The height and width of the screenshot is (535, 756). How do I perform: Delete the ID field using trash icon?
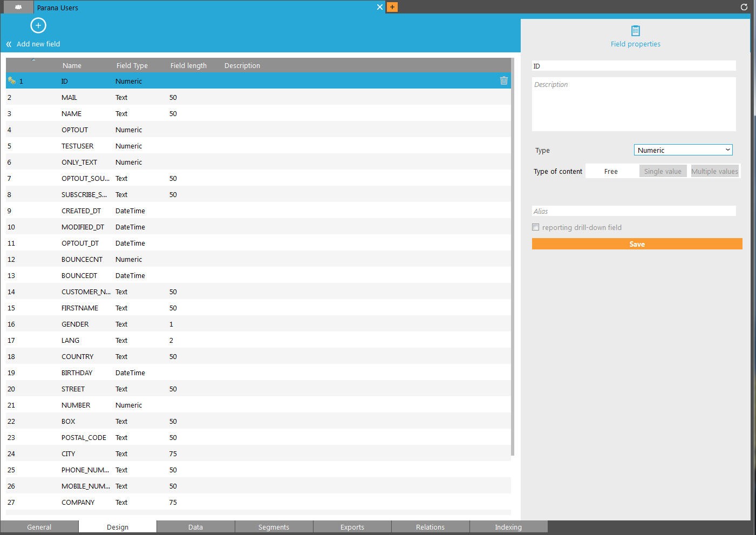tap(503, 80)
